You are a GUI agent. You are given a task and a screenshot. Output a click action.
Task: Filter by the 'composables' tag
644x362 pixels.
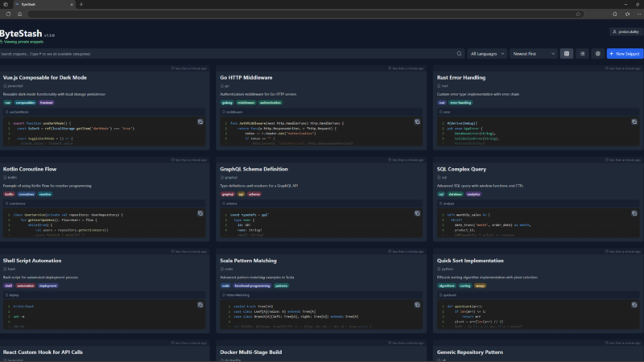[25, 103]
